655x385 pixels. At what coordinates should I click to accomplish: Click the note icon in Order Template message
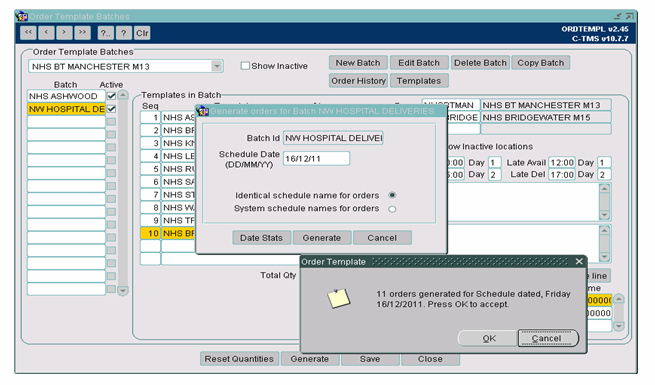[x=338, y=298]
